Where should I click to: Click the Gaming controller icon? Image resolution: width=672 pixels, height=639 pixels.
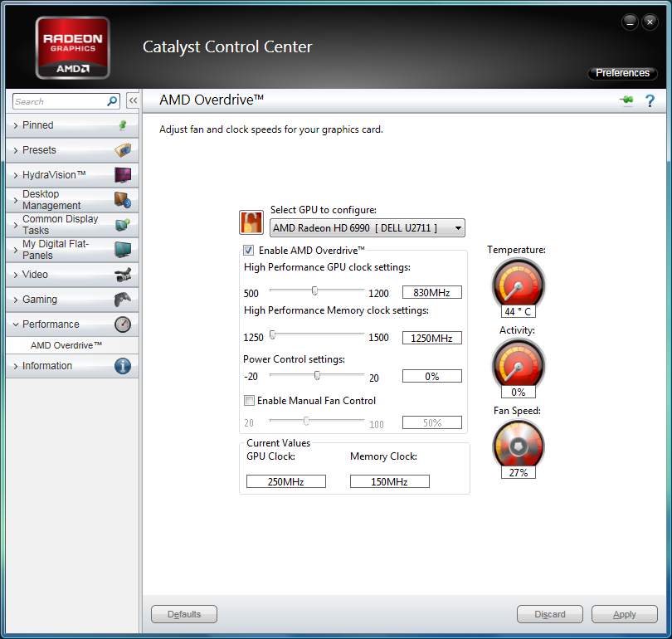[123, 299]
